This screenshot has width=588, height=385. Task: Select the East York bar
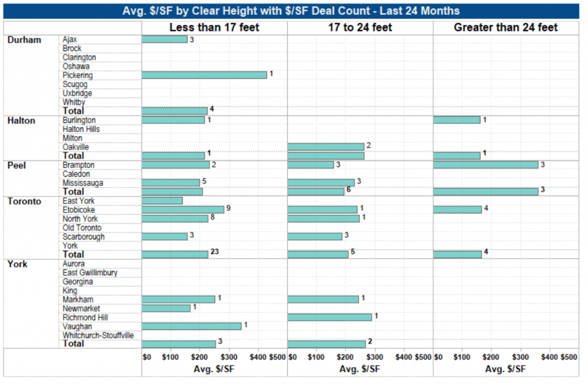tap(163, 201)
